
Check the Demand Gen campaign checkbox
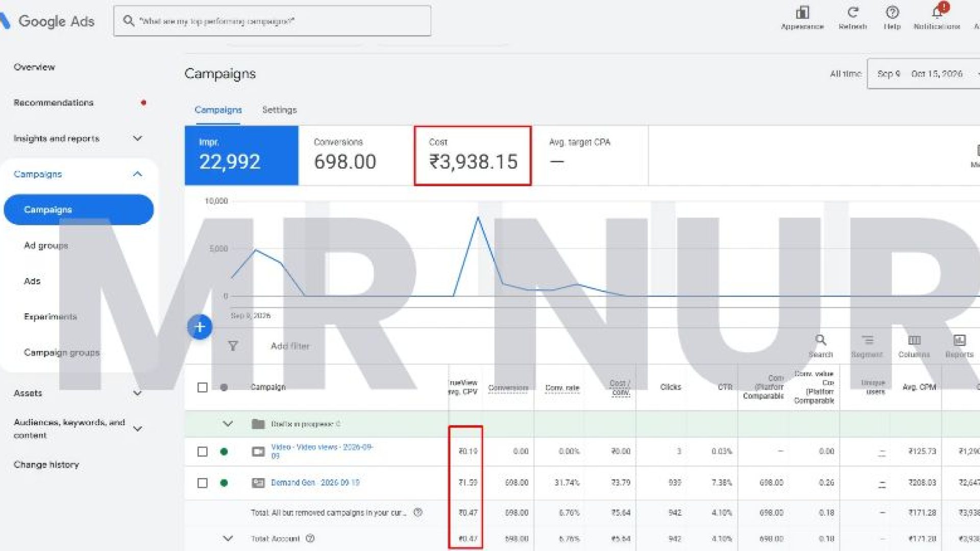pyautogui.click(x=202, y=483)
